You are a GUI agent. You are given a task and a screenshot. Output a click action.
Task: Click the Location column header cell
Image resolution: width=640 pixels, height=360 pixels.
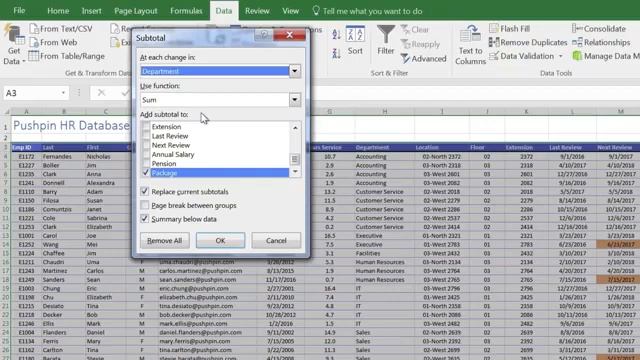(x=442, y=147)
